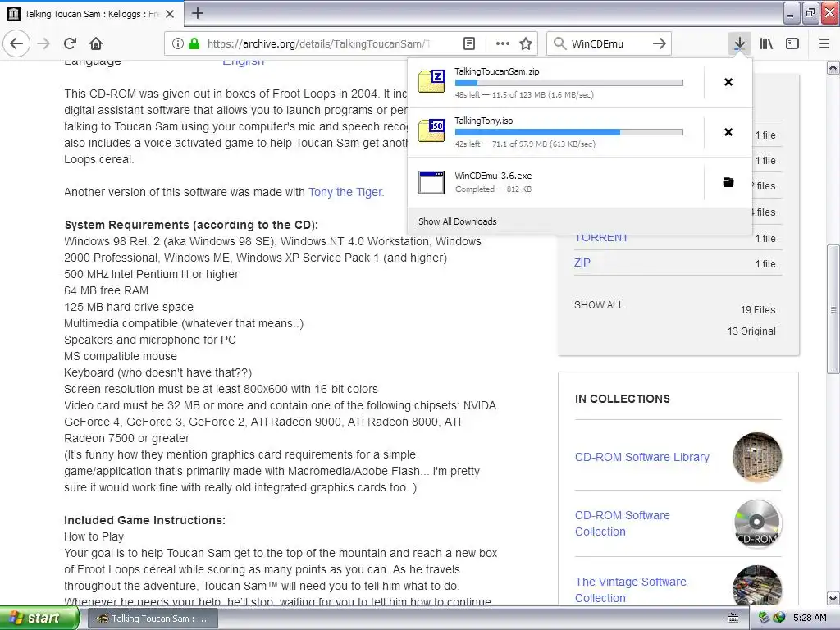The width and height of the screenshot is (840, 630).
Task: Click the IN COLLECTIONS heading
Action: (623, 399)
